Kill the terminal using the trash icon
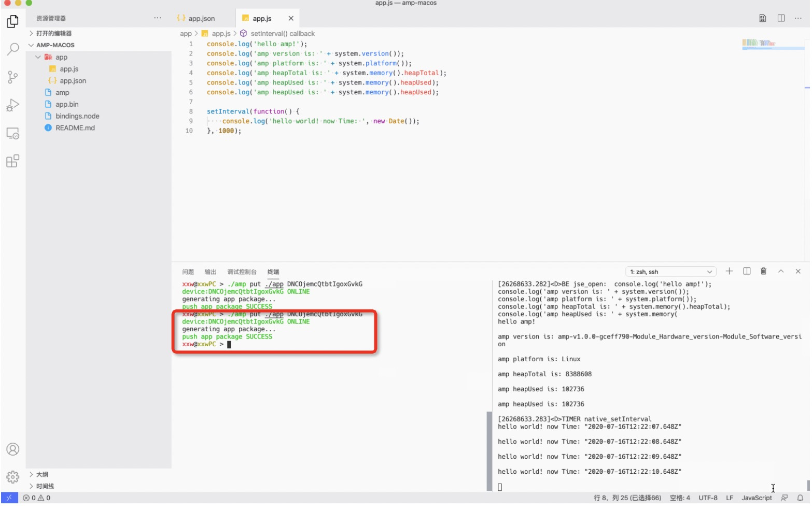Image resolution: width=812 pixels, height=509 pixels. coord(763,271)
